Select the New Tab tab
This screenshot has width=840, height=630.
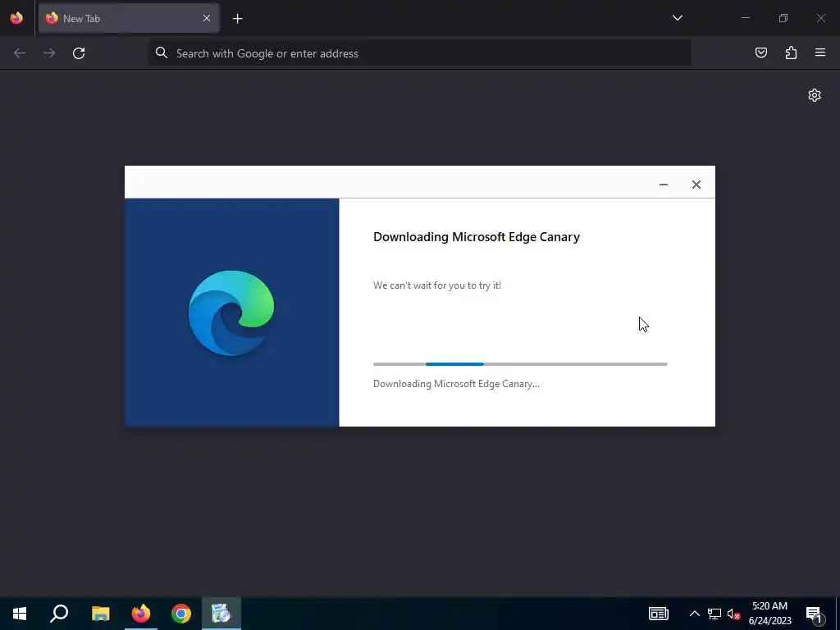(129, 18)
